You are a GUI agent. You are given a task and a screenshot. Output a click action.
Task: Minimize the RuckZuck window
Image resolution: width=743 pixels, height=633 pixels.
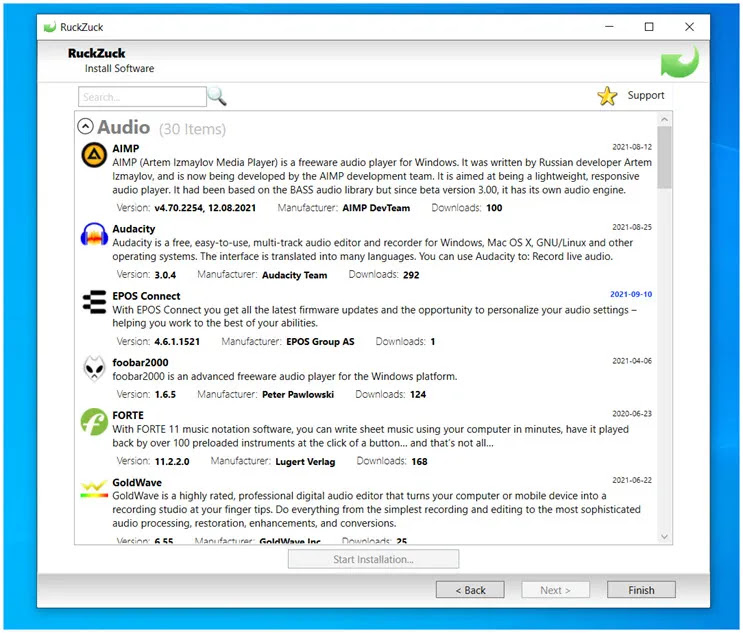coord(609,27)
